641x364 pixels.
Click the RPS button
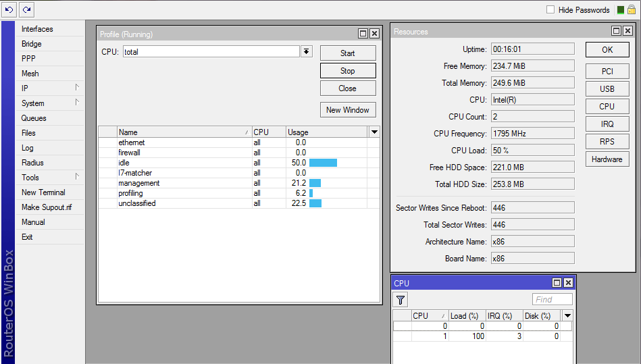pyautogui.click(x=607, y=142)
